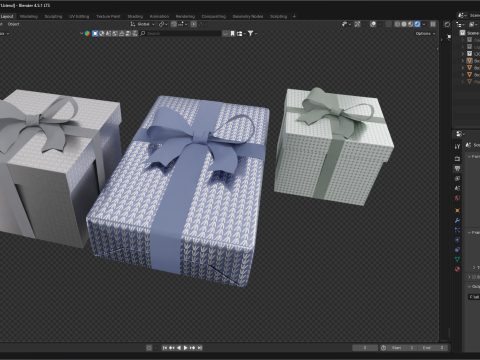The width and height of the screenshot is (480, 360).
Task: Toggle proportional editing
Action: (194, 24)
